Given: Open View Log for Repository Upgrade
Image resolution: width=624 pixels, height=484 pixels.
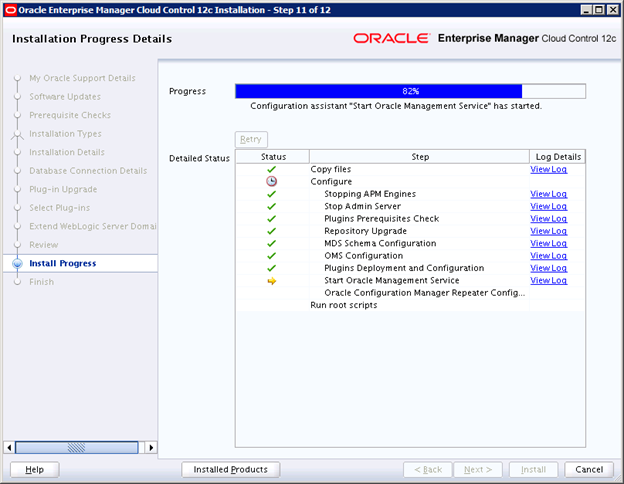Looking at the screenshot, I should 548,231.
